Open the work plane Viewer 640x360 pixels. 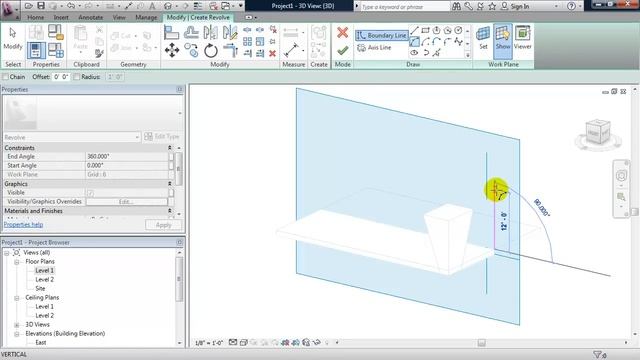[522, 38]
